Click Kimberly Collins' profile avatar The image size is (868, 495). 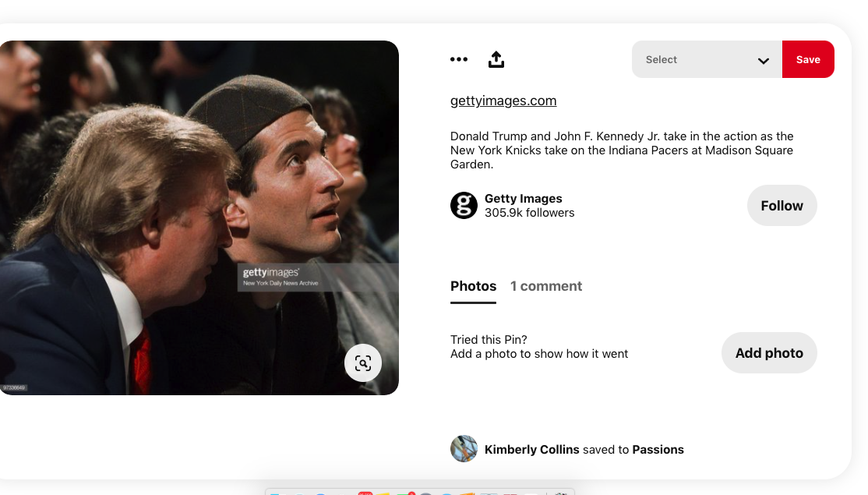464,448
